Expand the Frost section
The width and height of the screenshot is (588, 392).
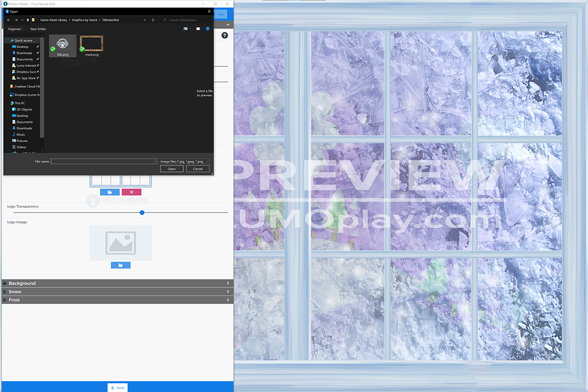(118, 300)
